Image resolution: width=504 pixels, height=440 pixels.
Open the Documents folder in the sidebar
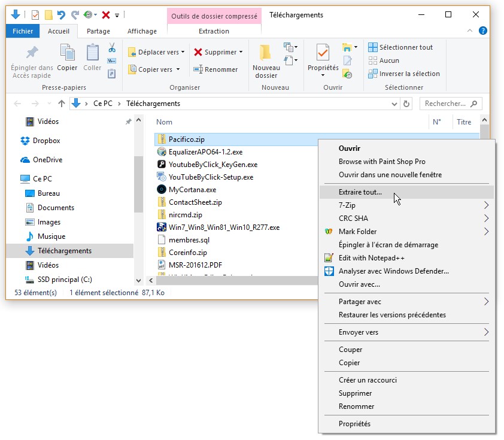tap(56, 208)
